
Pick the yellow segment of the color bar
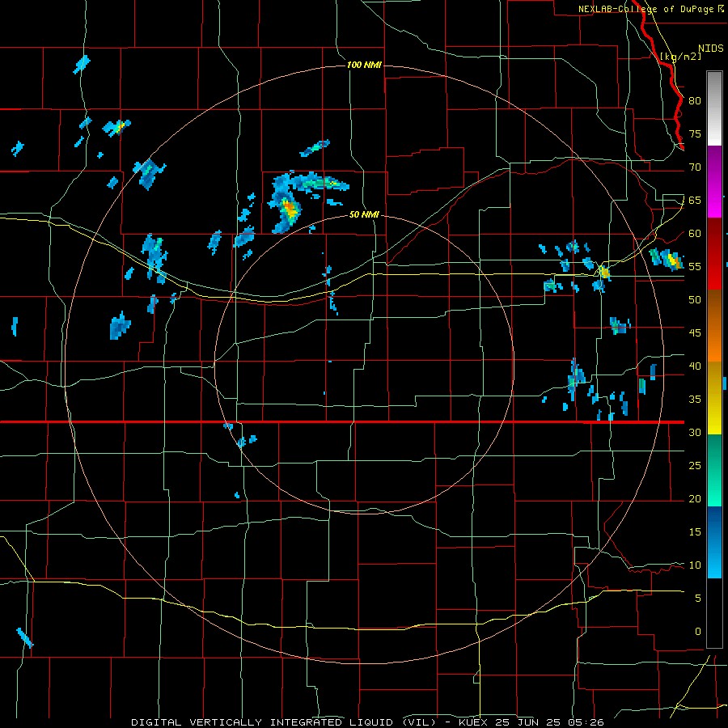click(714, 398)
